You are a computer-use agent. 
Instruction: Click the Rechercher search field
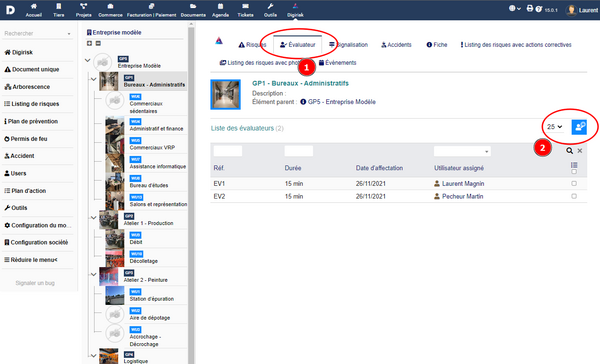tap(37, 33)
